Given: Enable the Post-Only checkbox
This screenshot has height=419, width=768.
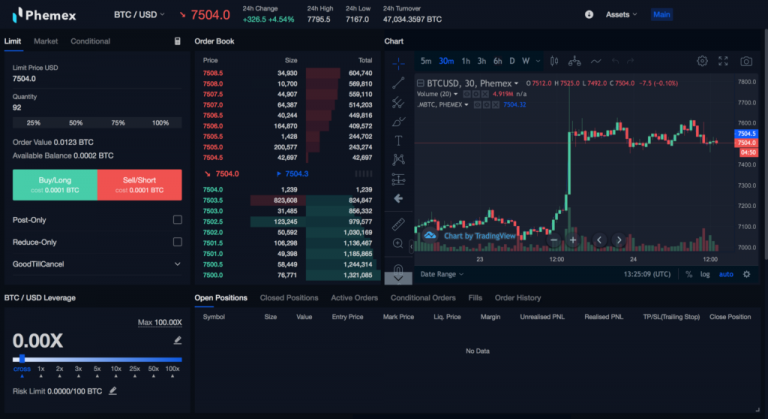Looking at the screenshot, I should [x=177, y=220].
